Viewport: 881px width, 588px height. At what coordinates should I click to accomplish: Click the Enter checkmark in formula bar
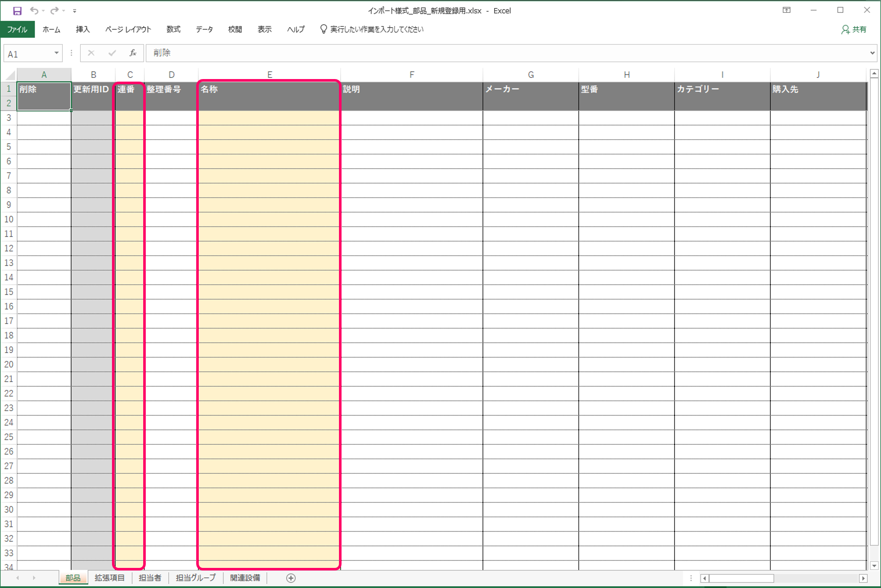pyautogui.click(x=112, y=53)
